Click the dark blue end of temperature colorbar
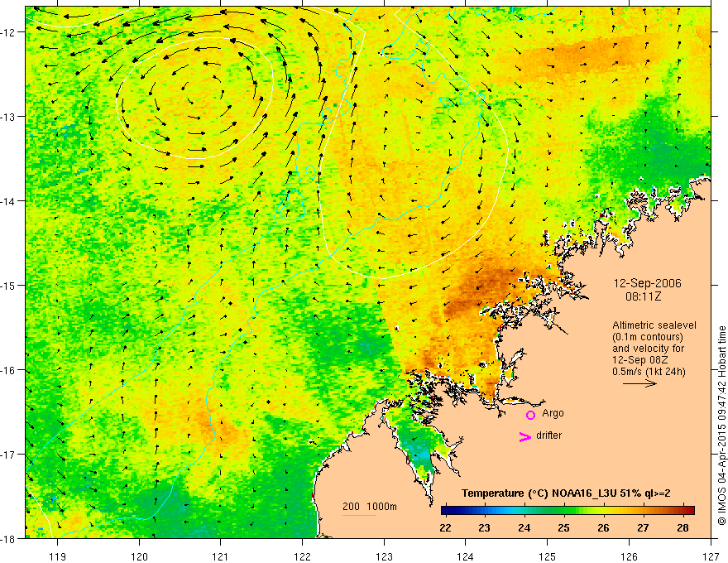 tap(446, 511)
